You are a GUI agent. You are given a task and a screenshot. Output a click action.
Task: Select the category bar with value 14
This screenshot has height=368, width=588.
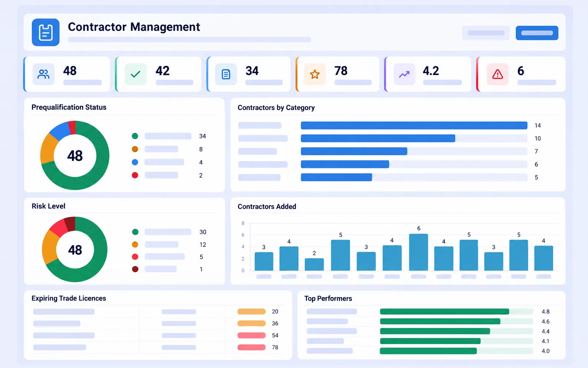point(414,125)
